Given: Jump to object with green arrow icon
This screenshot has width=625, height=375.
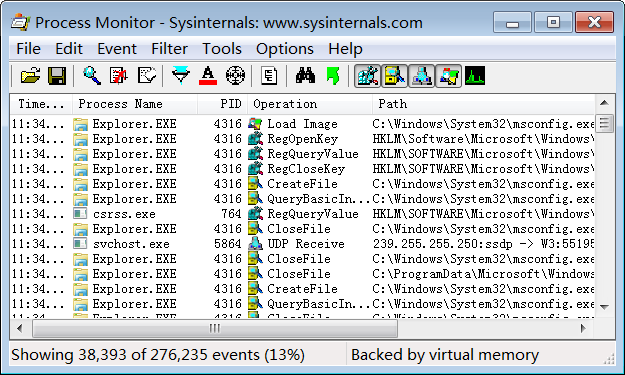Looking at the screenshot, I should pos(333,75).
